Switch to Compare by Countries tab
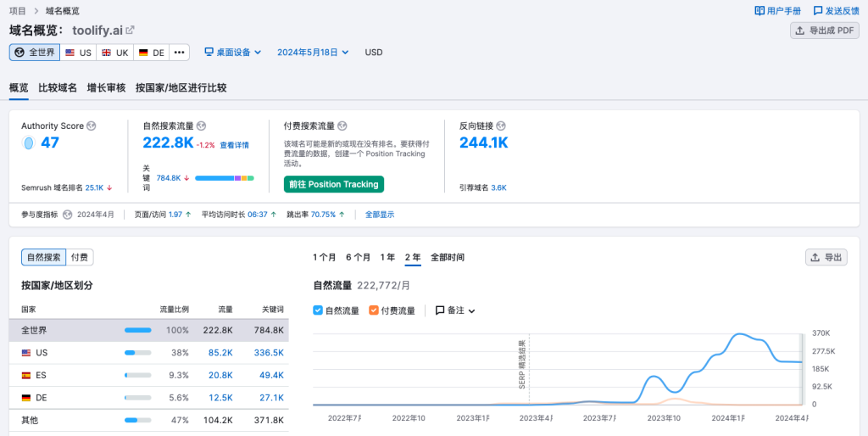Viewport: 868px width, 436px height. [181, 87]
